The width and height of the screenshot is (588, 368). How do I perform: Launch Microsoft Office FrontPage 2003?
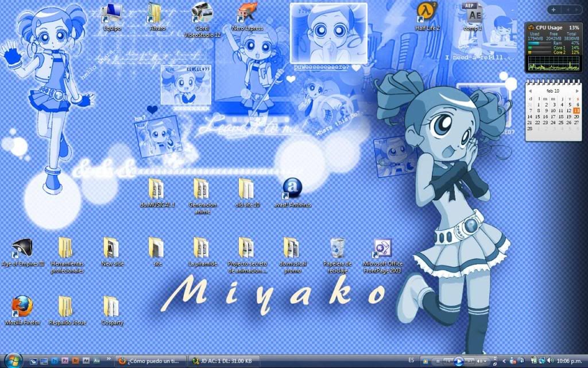click(382, 255)
